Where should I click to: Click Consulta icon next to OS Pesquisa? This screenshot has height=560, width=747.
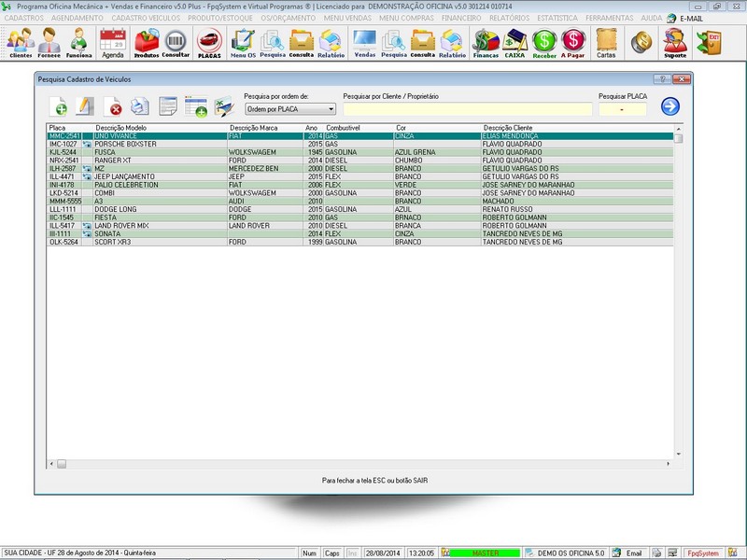pos(301,43)
